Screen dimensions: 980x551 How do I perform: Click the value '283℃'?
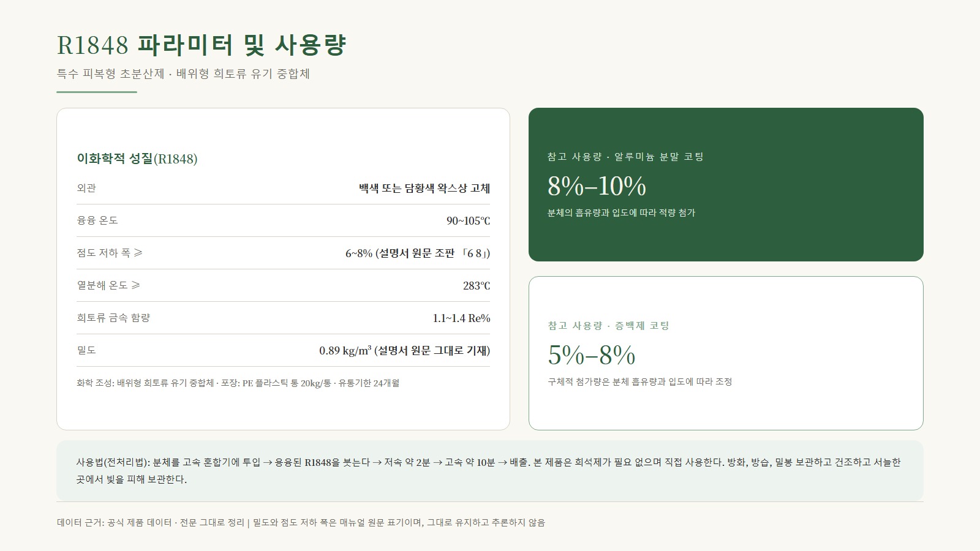(x=477, y=286)
